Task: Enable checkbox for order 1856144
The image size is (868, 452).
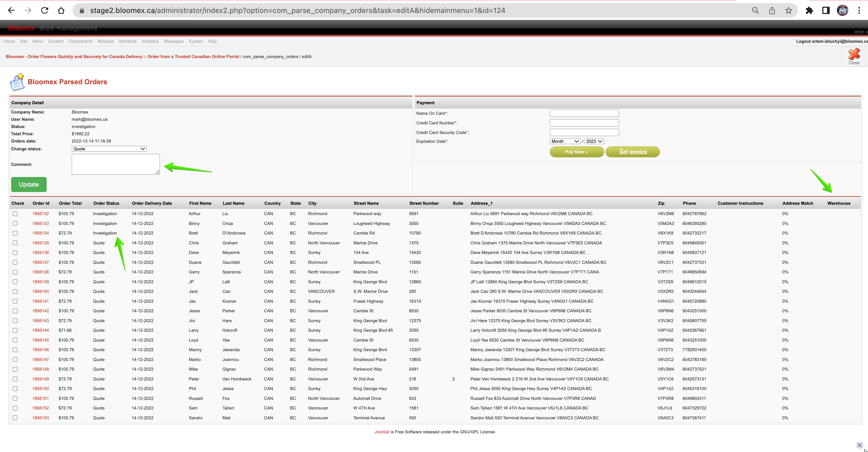Action: (x=15, y=330)
